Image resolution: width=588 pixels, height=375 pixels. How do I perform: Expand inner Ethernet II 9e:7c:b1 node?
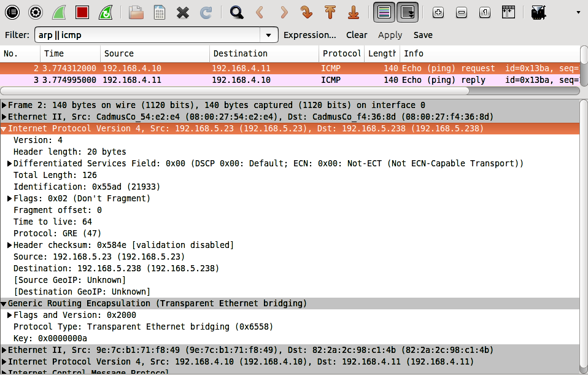coord(4,350)
